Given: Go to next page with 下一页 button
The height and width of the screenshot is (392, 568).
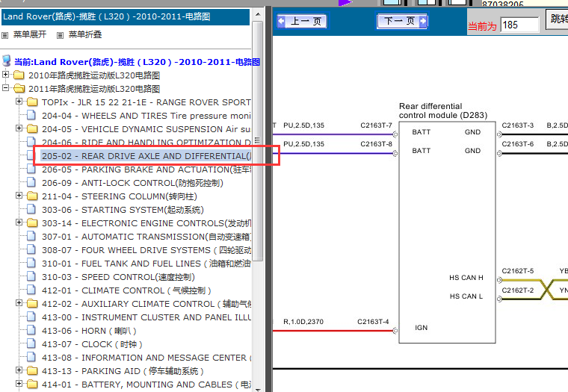Looking at the screenshot, I should coord(402,21).
